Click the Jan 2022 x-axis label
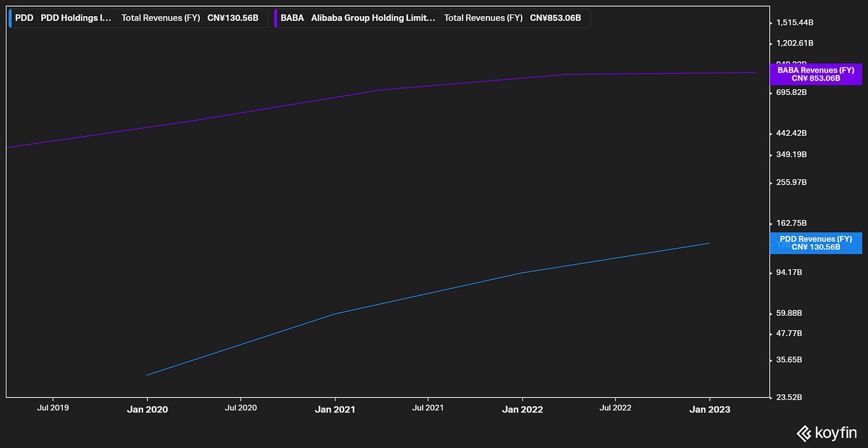This screenshot has width=868, height=448. pyautogui.click(x=522, y=409)
